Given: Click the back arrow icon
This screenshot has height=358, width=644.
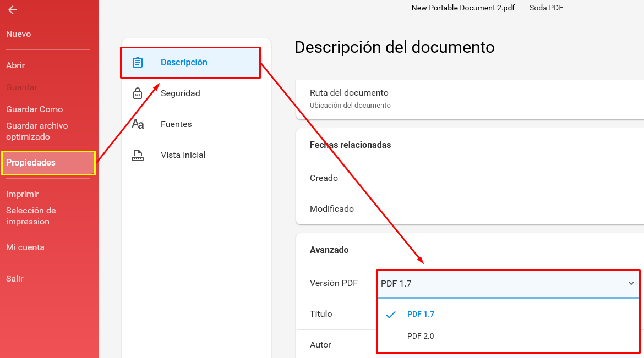Looking at the screenshot, I should (x=13, y=10).
